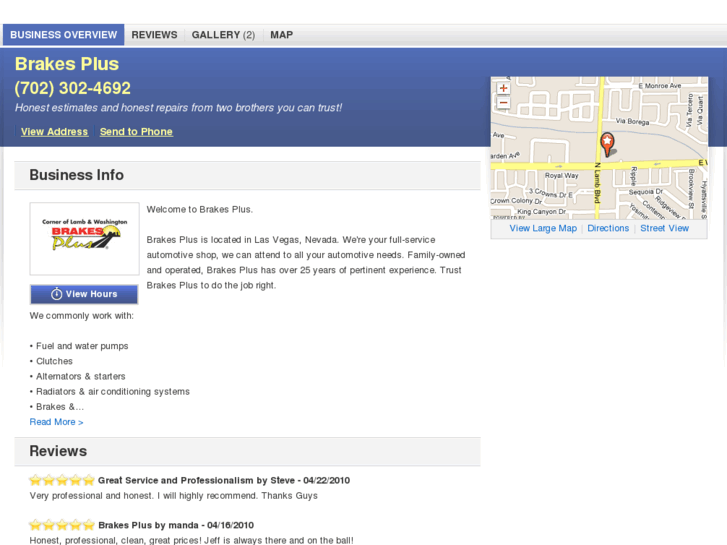This screenshot has height=545, width=727.
Task: Click 'Radiators & air conditioning systems' item
Action: point(113,391)
